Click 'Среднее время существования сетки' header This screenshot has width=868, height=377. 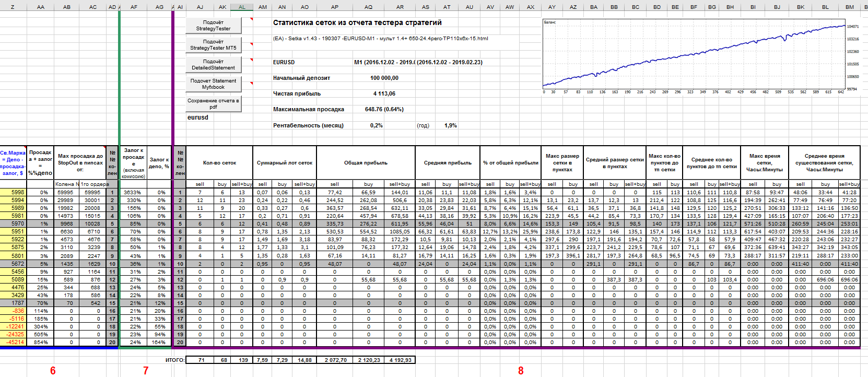824,163
